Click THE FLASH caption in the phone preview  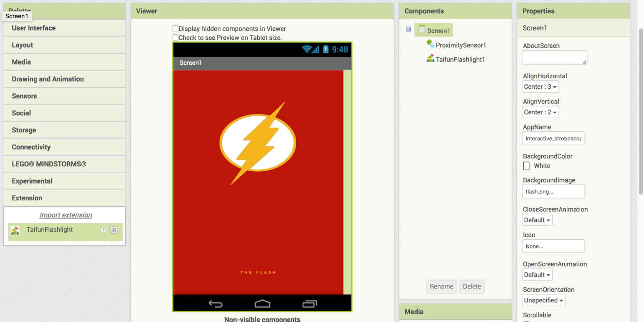(258, 272)
